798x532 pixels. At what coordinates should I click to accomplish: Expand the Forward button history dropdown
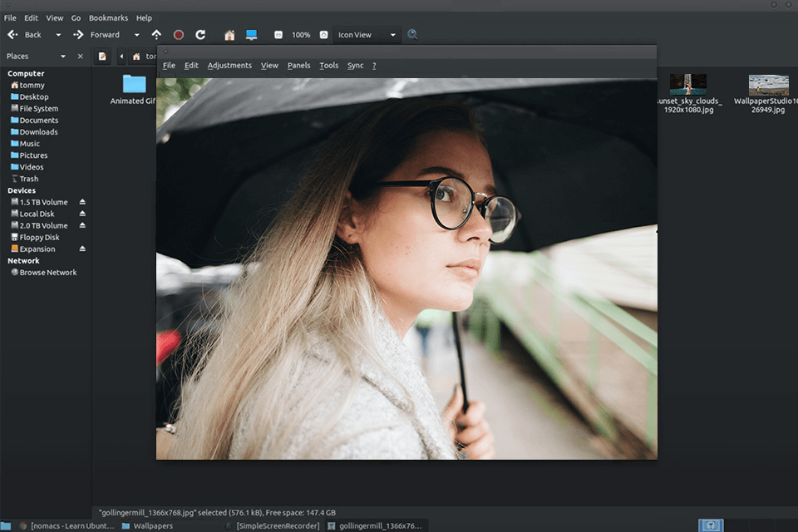(136, 35)
